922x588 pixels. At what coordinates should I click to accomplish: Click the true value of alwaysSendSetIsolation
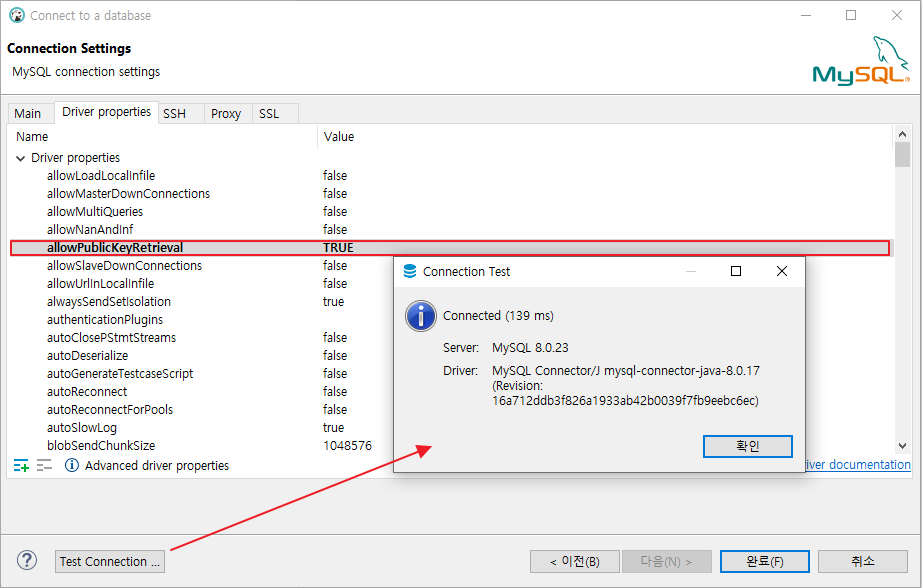pyautogui.click(x=333, y=302)
